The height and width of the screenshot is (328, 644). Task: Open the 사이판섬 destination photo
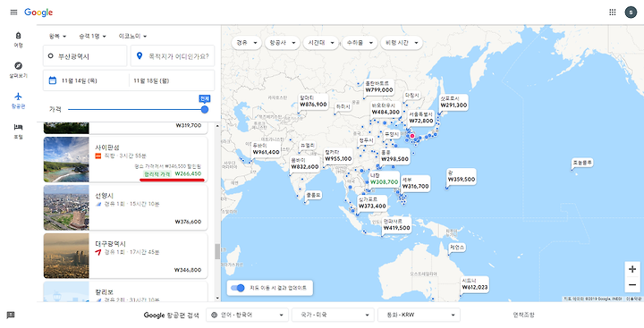tap(66, 159)
